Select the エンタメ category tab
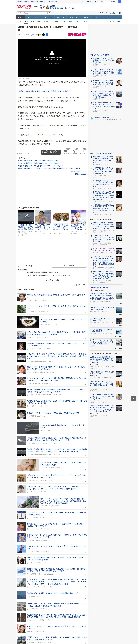The image size is (138, 644). click(47, 21)
